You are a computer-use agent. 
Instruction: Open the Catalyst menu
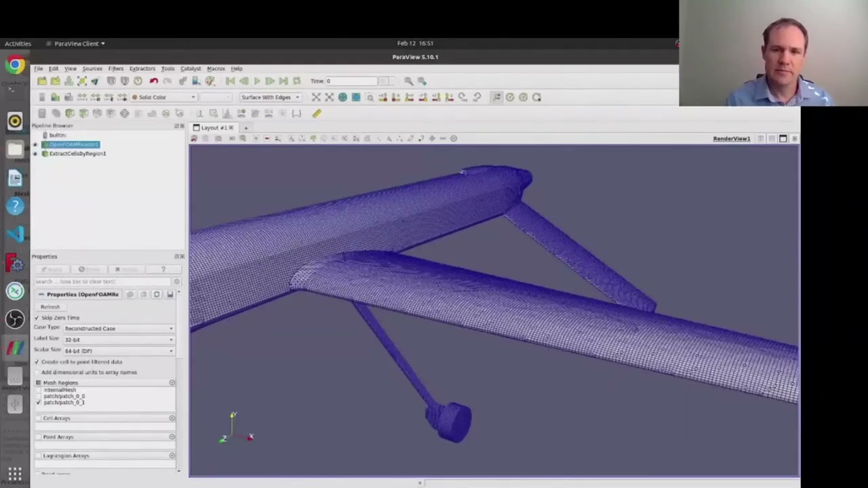click(191, 68)
